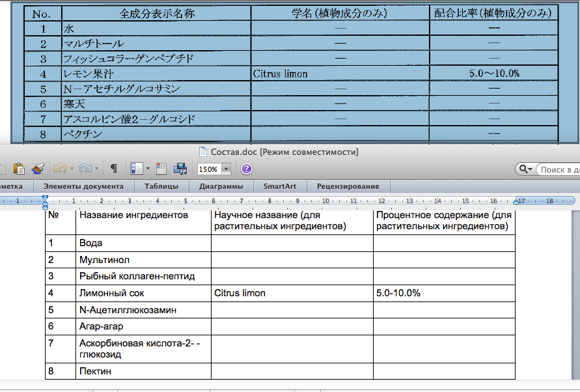Open the sidebar options dropdown arrow
This screenshot has width=580, height=392.
point(148,169)
